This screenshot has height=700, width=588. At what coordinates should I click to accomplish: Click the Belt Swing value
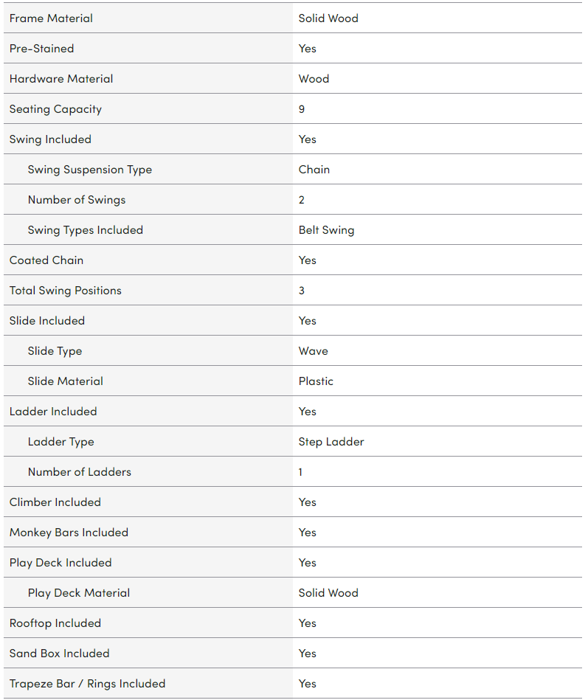coord(326,230)
